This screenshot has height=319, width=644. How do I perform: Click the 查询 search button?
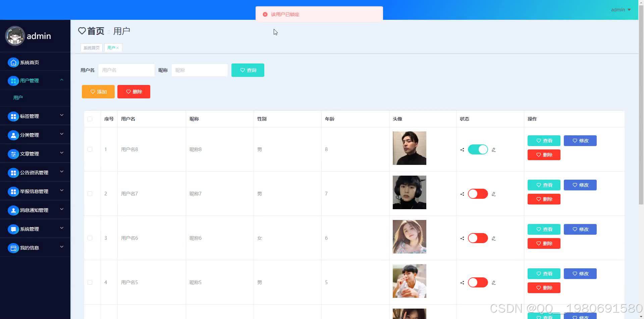248,70
